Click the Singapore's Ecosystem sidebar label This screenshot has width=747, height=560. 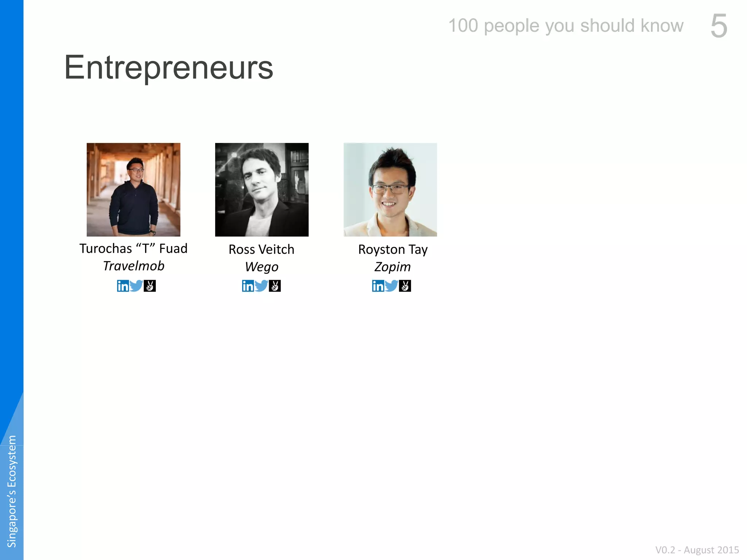[x=12, y=491]
